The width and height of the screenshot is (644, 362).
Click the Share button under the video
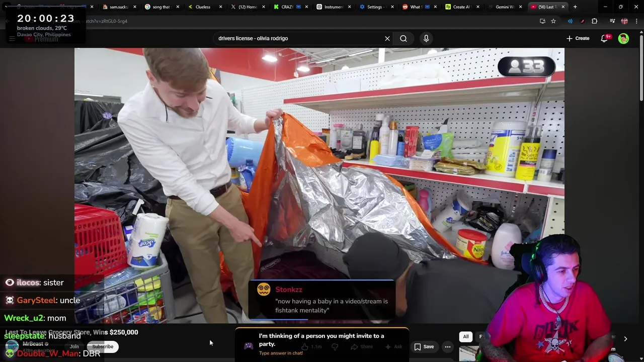(x=362, y=346)
